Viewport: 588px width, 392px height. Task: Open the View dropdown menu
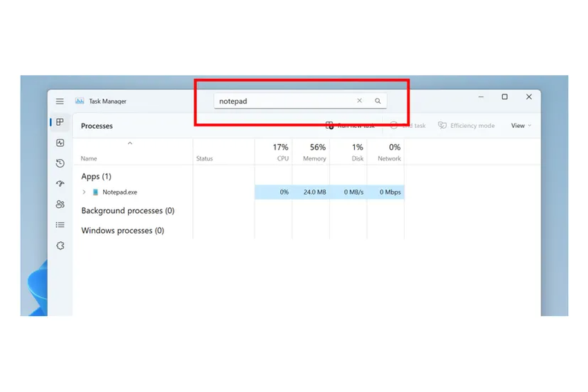521,126
